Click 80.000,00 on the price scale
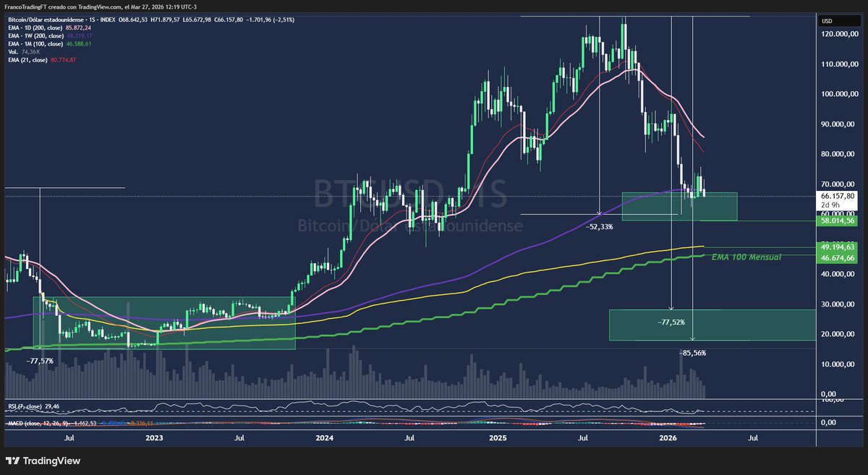Viewport: 868px width, 475px height. click(837, 154)
